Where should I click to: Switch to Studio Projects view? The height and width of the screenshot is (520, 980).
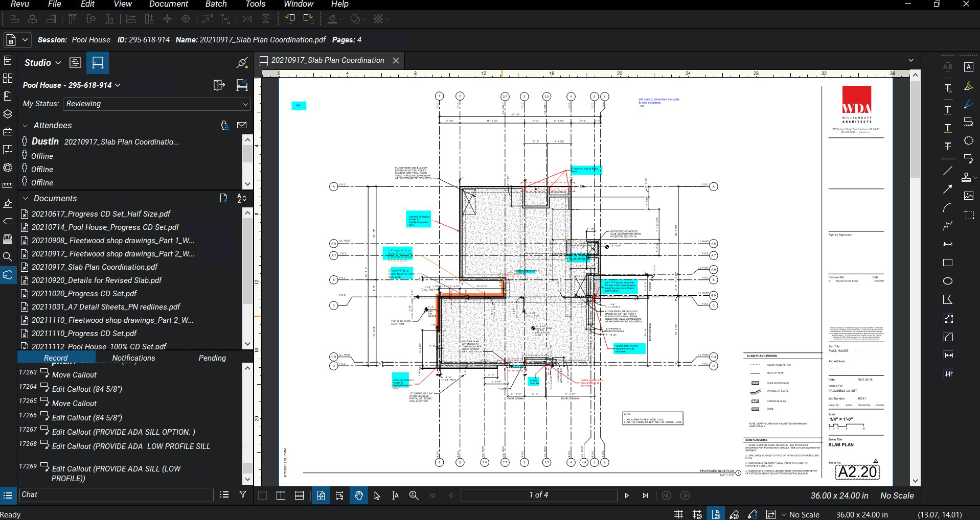(75, 63)
